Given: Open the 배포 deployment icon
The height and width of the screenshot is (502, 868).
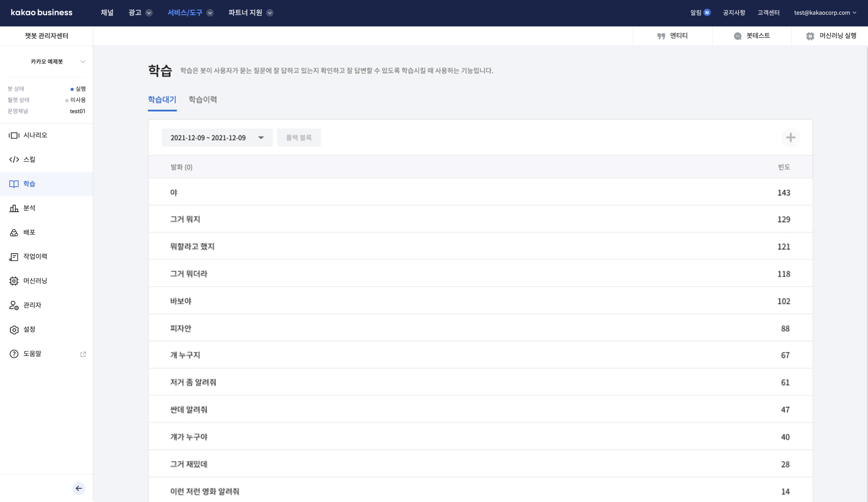Looking at the screenshot, I should 14,233.
